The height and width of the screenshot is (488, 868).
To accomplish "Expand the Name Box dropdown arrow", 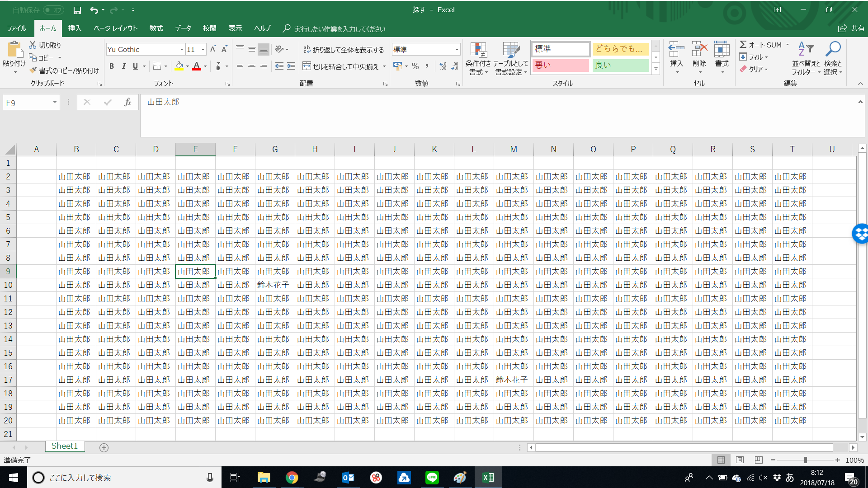I will click(x=55, y=103).
